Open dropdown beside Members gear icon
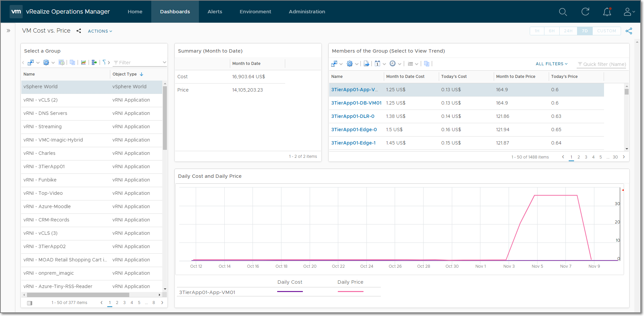The image size is (644, 316). 356,64
